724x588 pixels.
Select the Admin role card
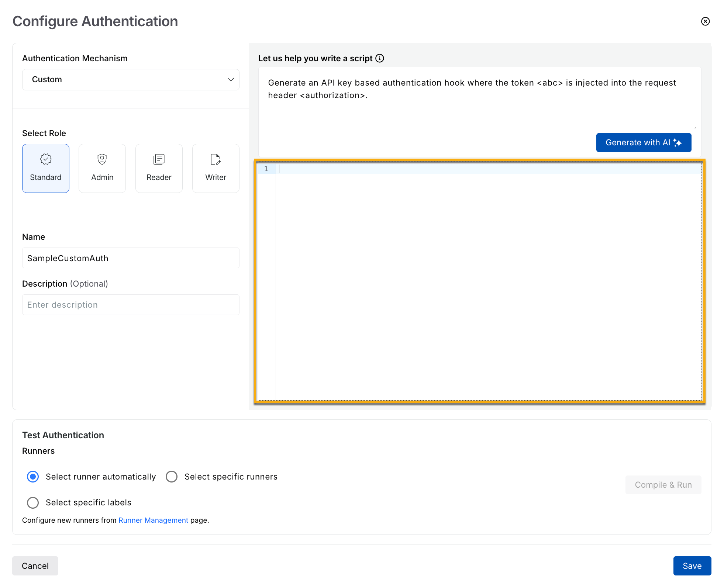coord(102,168)
